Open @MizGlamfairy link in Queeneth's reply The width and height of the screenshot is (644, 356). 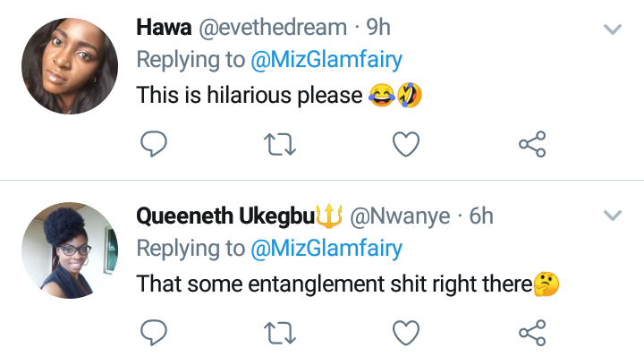click(326, 249)
